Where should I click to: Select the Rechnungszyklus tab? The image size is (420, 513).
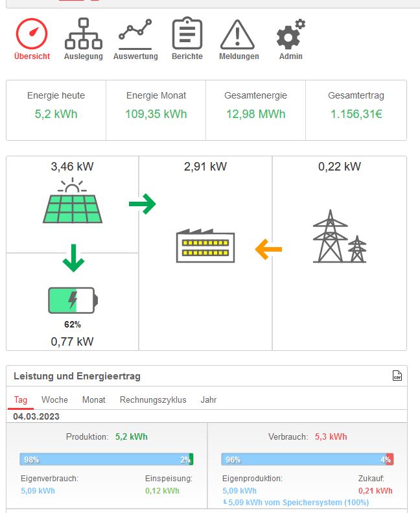pos(153,400)
